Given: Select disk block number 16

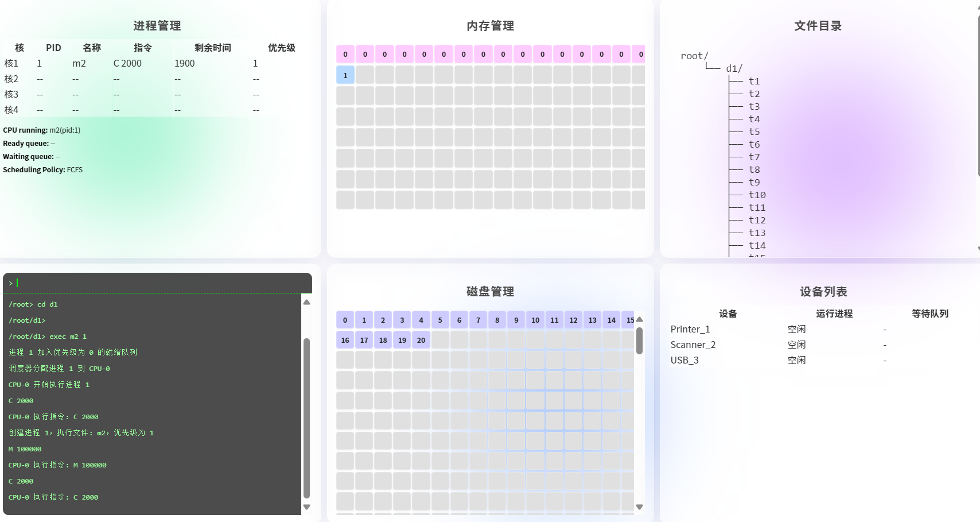Looking at the screenshot, I should [345, 340].
